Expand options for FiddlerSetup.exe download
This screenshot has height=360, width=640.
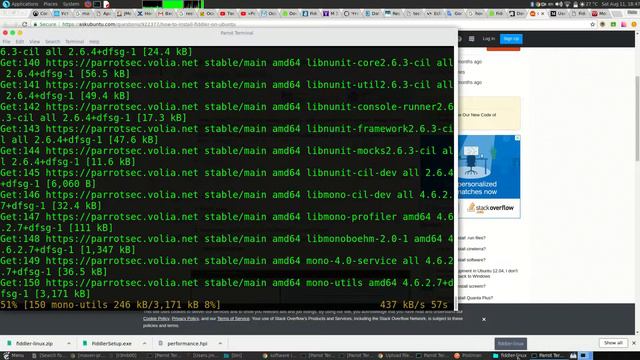(144, 344)
